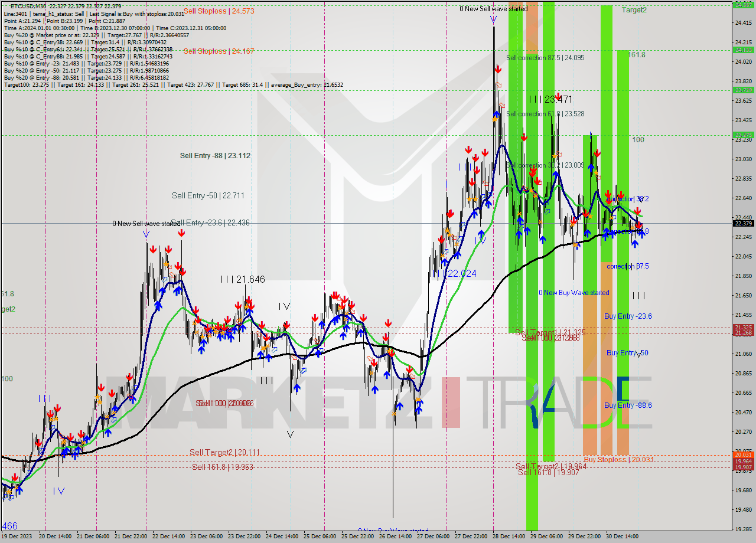This screenshot has width=756, height=543.
Task: Click the orange 20.031 price tag
Action: coord(743,455)
